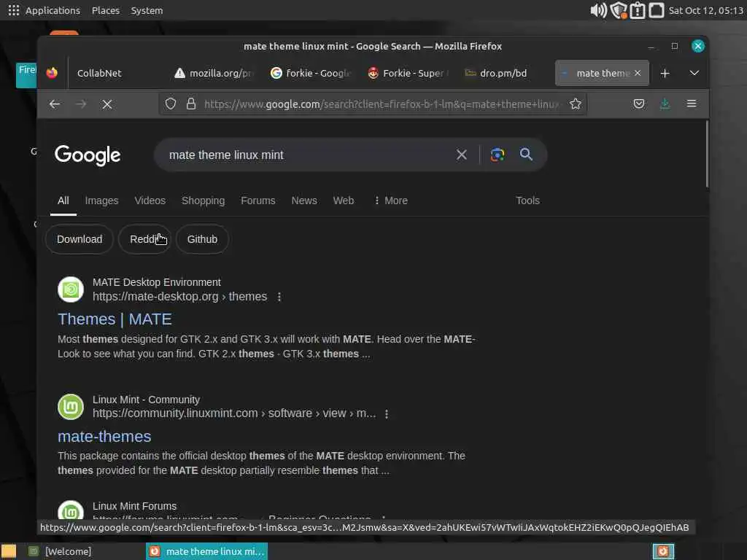Open the Firefox hamburger menu
The height and width of the screenshot is (560, 747).
pyautogui.click(x=692, y=104)
